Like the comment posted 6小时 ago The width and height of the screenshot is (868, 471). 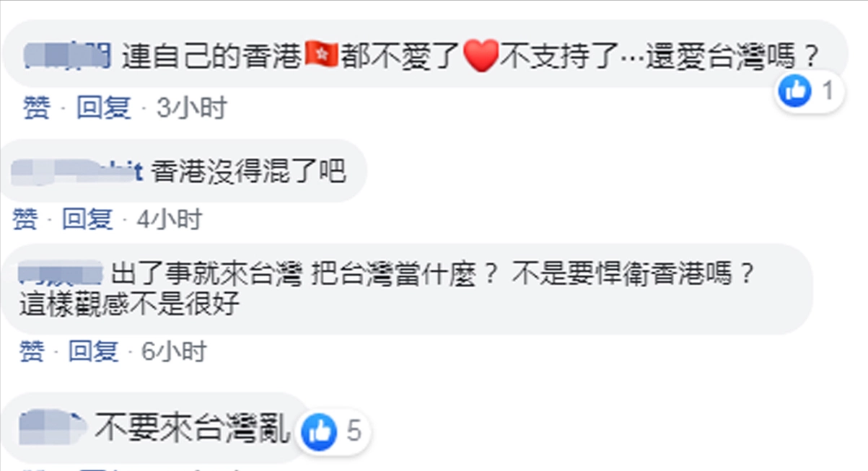pos(31,351)
